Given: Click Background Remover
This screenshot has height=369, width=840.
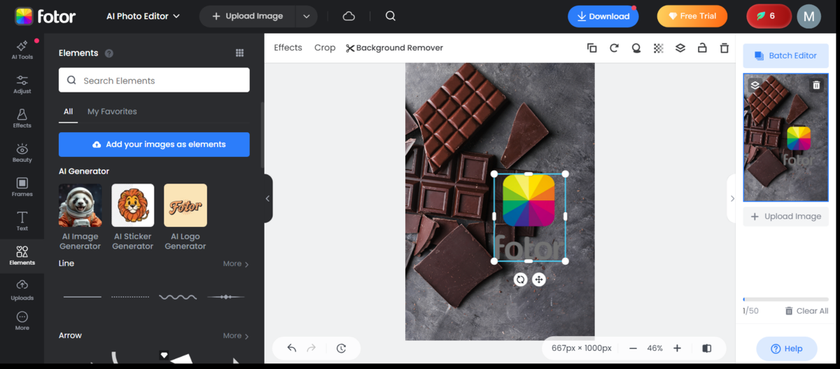Looking at the screenshot, I should [x=394, y=48].
